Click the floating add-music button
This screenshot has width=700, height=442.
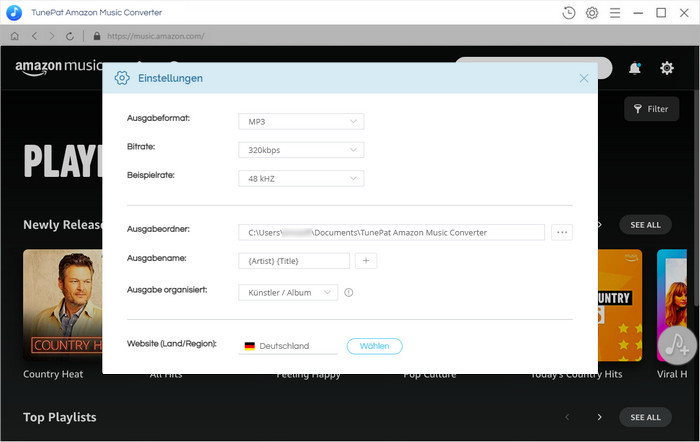[x=677, y=345]
